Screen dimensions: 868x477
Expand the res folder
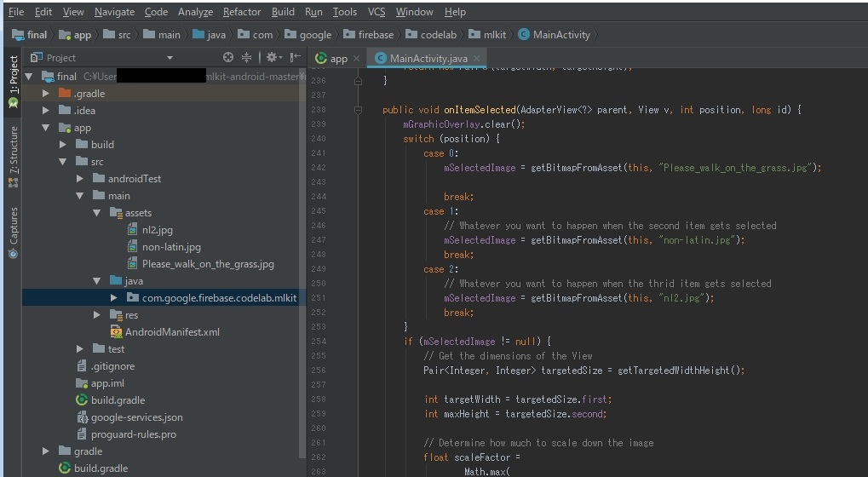97,315
